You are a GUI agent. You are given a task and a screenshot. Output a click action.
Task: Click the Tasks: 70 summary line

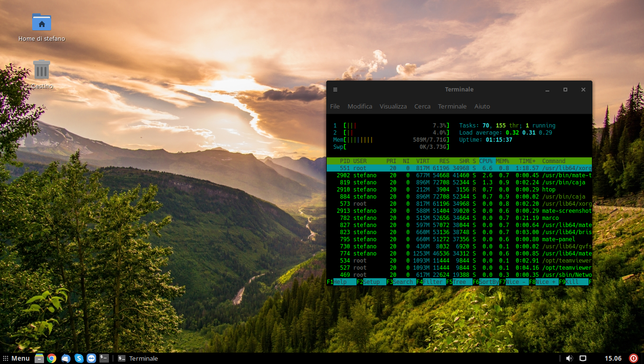pyautogui.click(x=507, y=126)
